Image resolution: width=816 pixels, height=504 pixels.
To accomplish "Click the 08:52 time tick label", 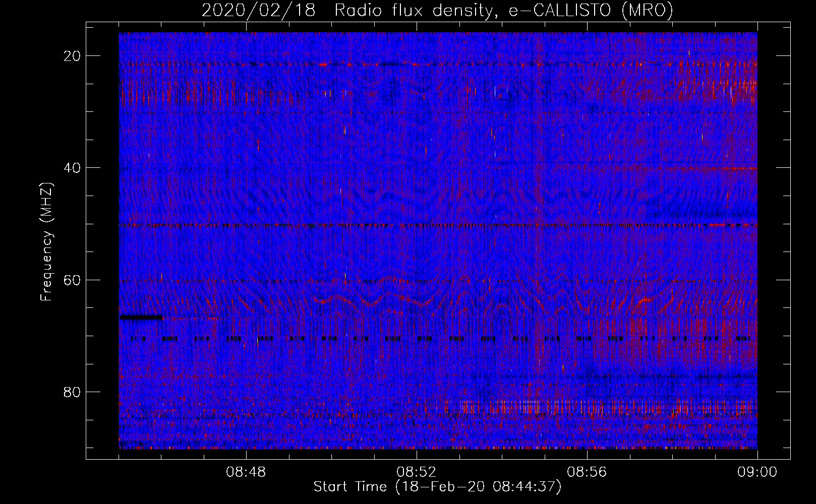I will click(x=417, y=472).
